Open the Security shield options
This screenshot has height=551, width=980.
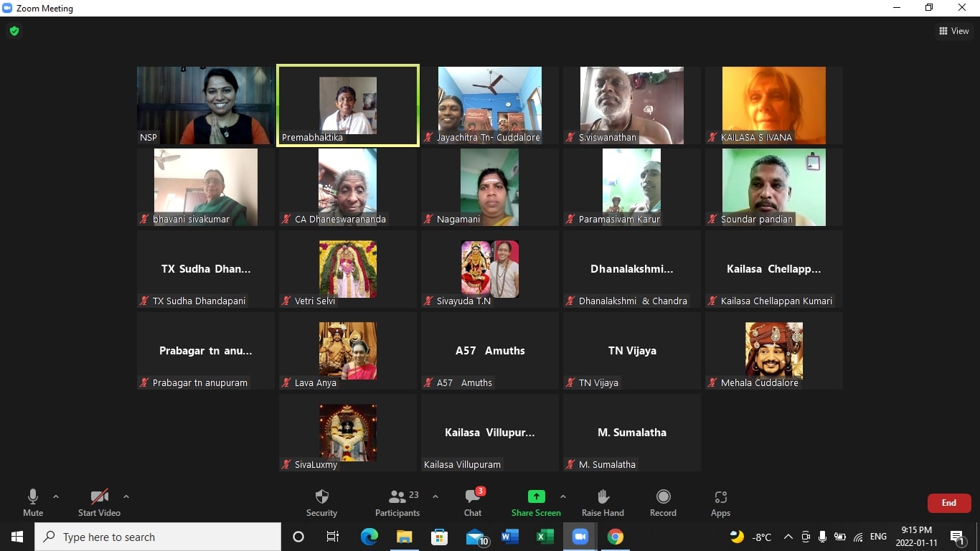click(x=321, y=502)
